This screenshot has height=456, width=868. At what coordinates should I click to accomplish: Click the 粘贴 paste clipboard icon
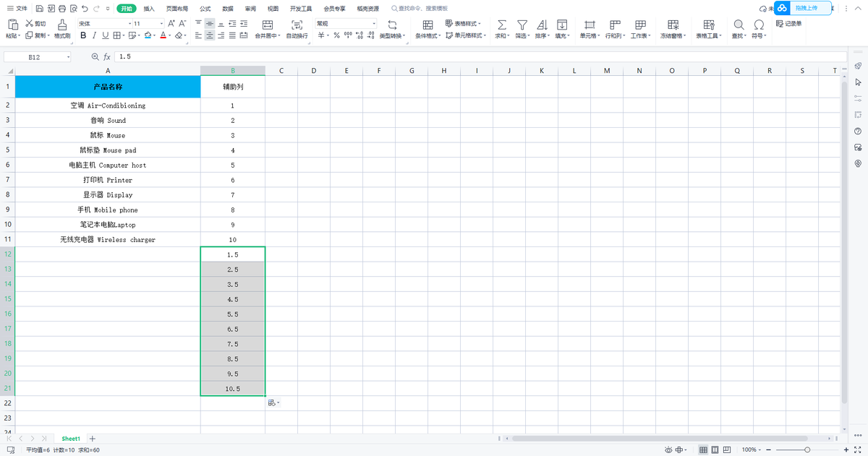pyautogui.click(x=12, y=24)
